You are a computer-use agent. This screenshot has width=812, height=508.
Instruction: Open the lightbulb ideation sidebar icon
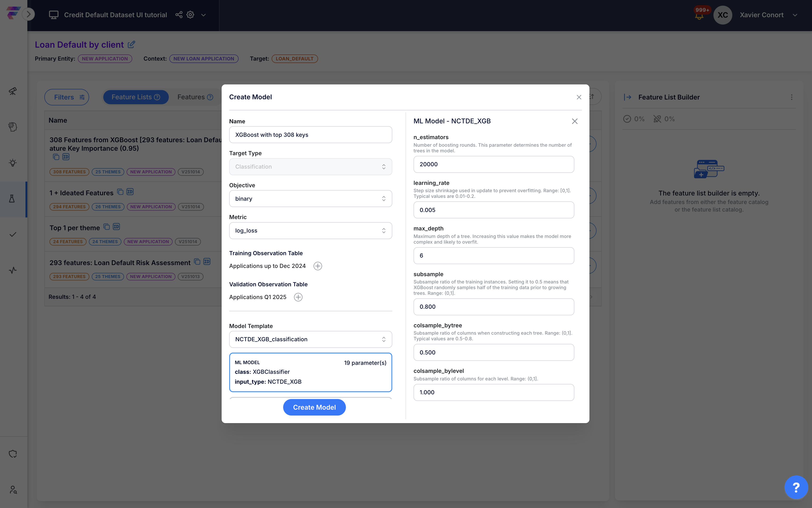tap(12, 163)
